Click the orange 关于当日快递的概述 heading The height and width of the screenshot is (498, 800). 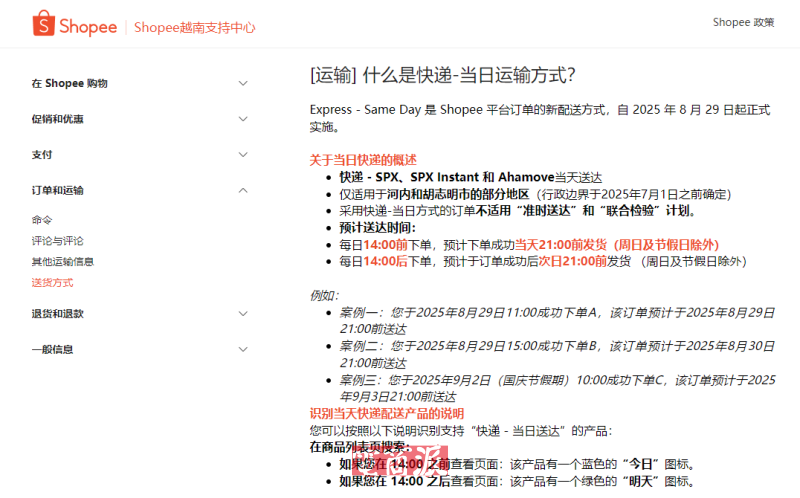tap(362, 160)
